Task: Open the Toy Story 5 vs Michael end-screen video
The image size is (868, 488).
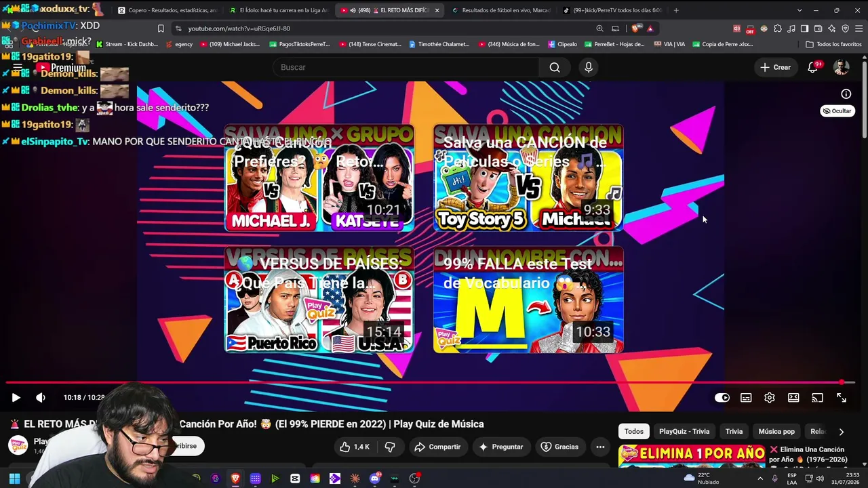Action: point(528,178)
